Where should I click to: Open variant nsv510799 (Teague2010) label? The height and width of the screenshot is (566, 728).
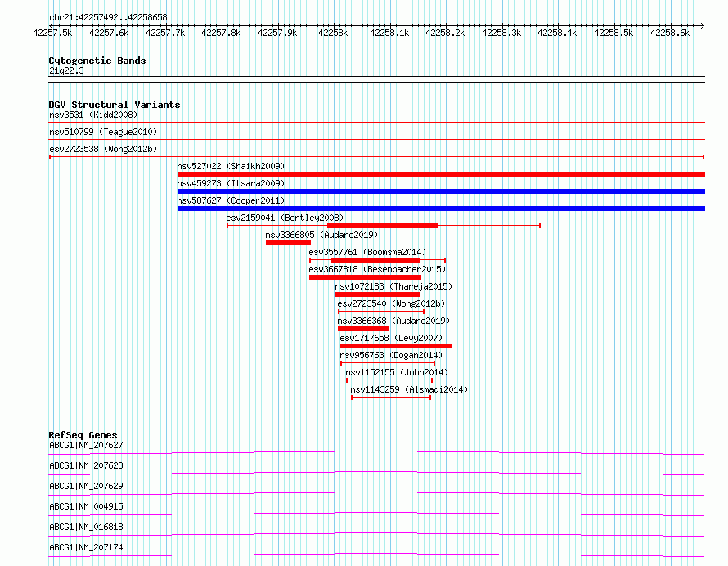[x=103, y=132]
